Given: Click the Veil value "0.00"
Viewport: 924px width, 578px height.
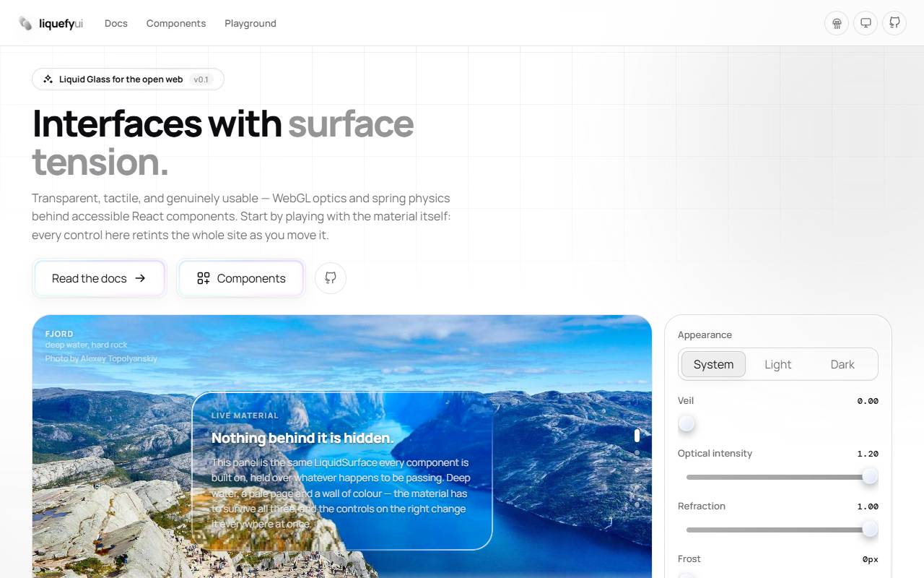Looking at the screenshot, I should pos(868,401).
